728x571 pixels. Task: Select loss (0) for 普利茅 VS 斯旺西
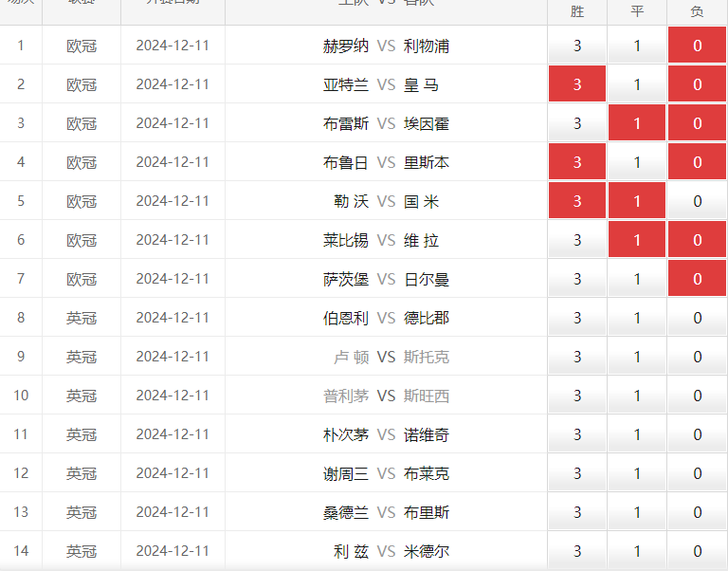(x=697, y=396)
